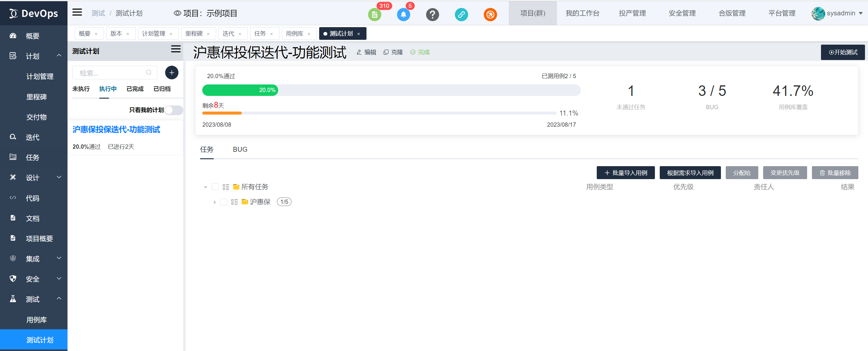Click the green document icon with 310 badge
868x351 pixels.
374,14
